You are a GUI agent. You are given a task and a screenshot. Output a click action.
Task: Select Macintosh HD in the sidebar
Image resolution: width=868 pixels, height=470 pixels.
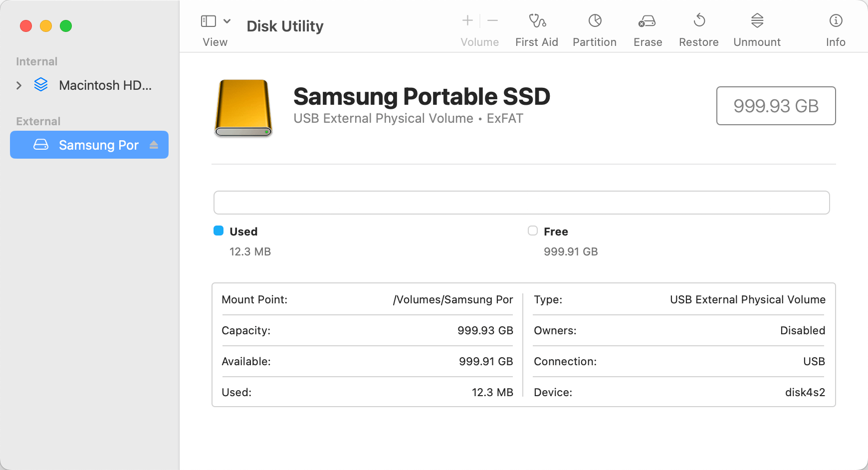105,85
